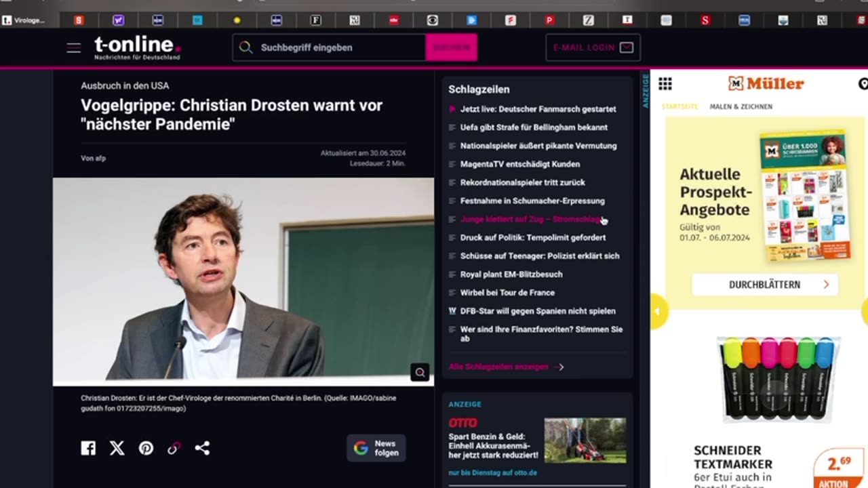Open the E-Mail Login button
The image size is (868, 488).
pos(593,47)
